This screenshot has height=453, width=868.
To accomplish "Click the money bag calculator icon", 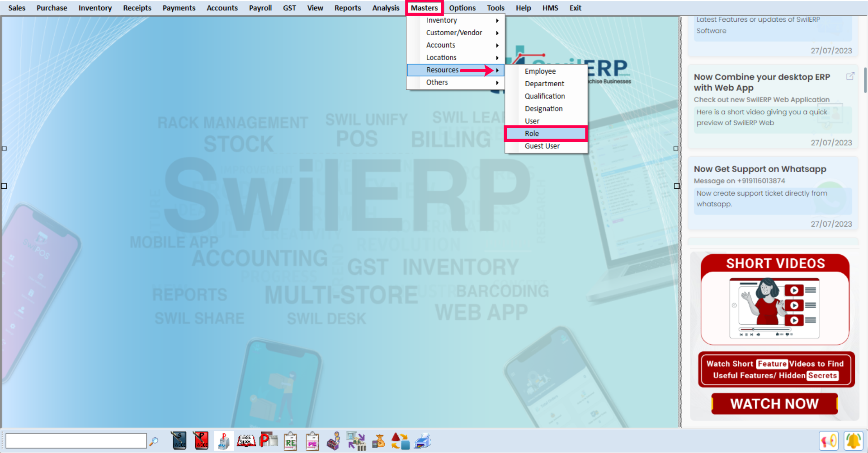I will coord(378,441).
